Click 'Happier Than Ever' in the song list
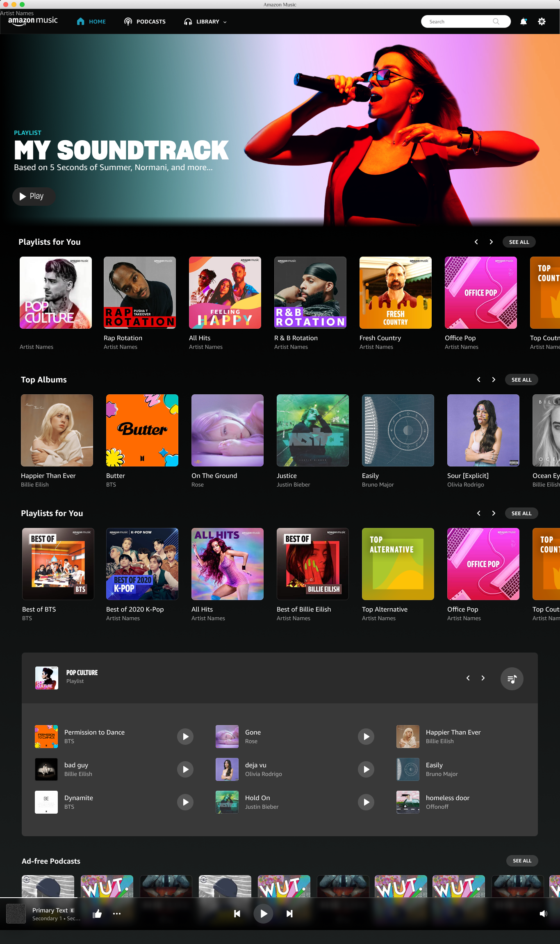The height and width of the screenshot is (944, 560). pyautogui.click(x=453, y=732)
